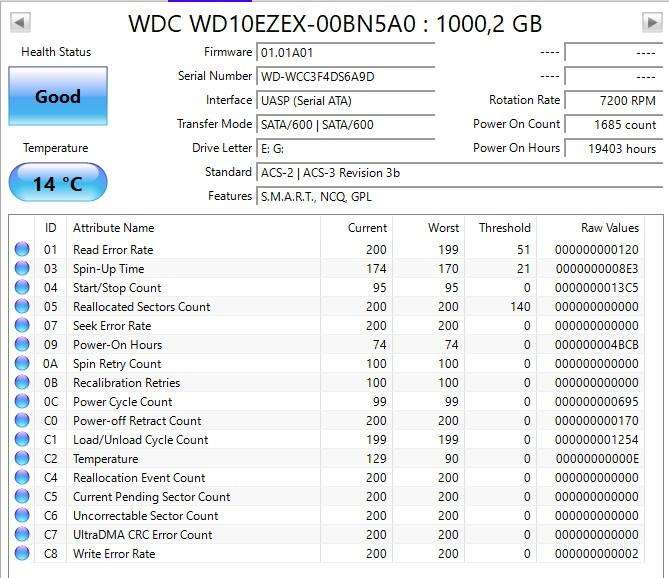The height and width of the screenshot is (578, 669).
Task: Click the Serial Number field WD-WCC3F4DS6A9D
Action: [346, 76]
